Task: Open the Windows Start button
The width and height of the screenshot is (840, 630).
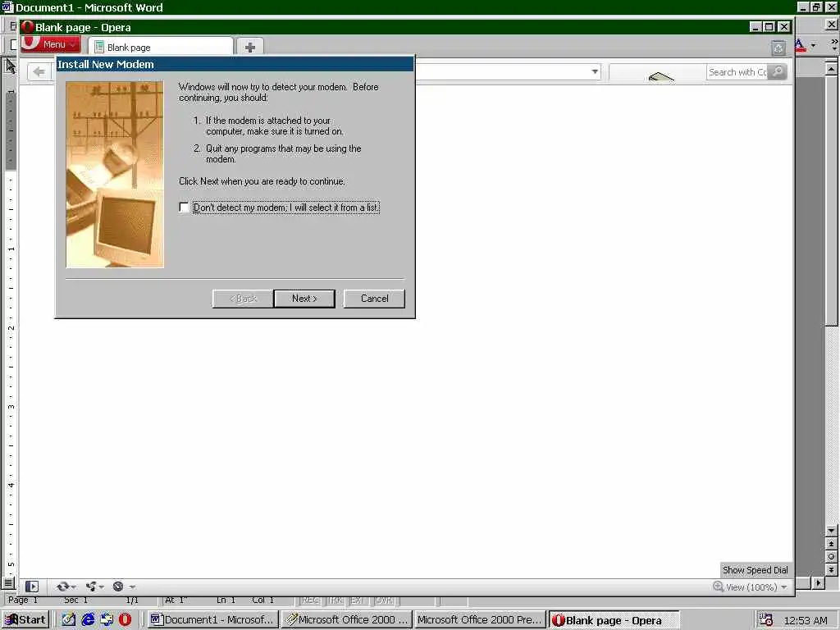Action: click(x=25, y=620)
